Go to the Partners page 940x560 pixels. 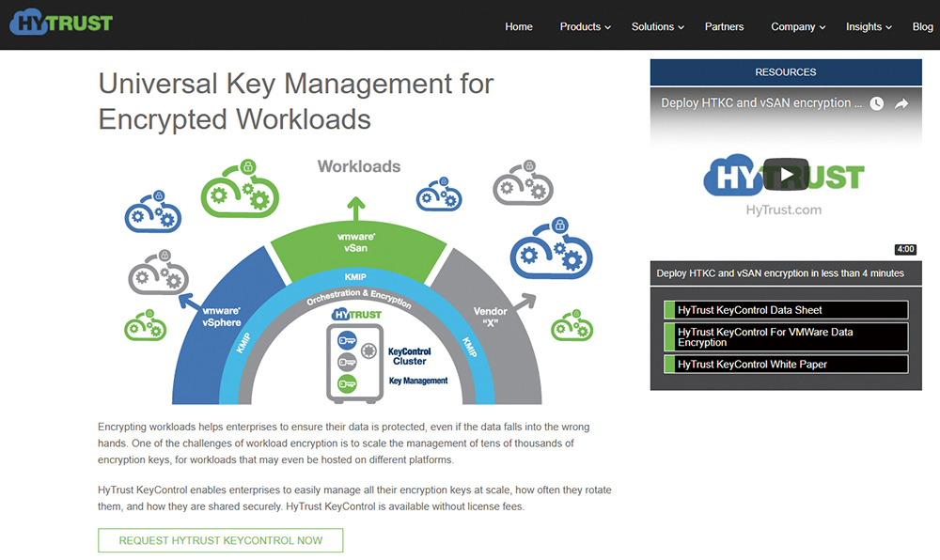724,26
